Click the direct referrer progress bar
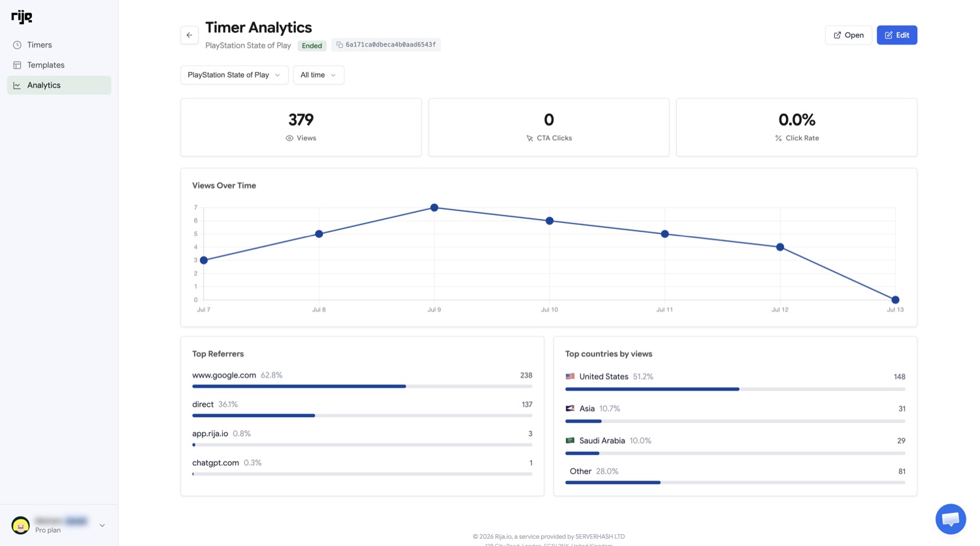Image resolution: width=980 pixels, height=546 pixels. [x=362, y=416]
